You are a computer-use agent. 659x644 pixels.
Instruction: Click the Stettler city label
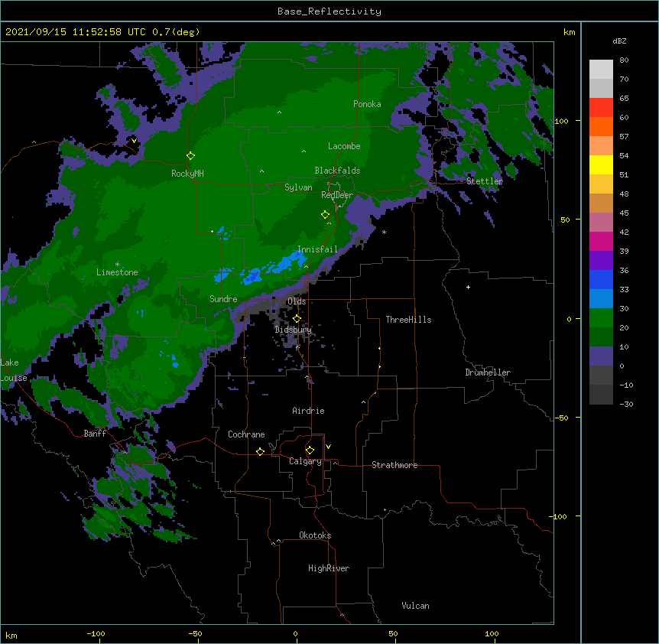point(485,181)
